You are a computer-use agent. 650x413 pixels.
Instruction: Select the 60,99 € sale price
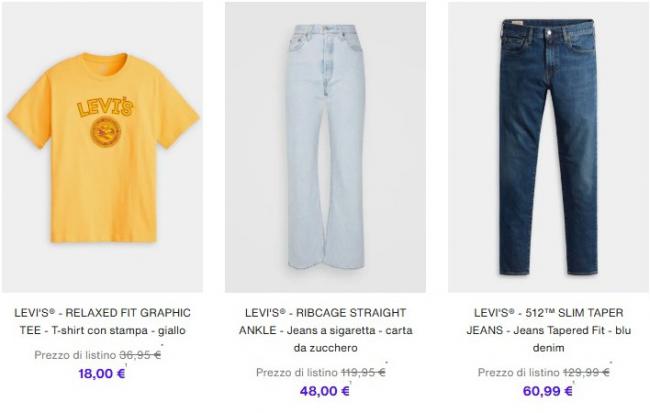[548, 391]
